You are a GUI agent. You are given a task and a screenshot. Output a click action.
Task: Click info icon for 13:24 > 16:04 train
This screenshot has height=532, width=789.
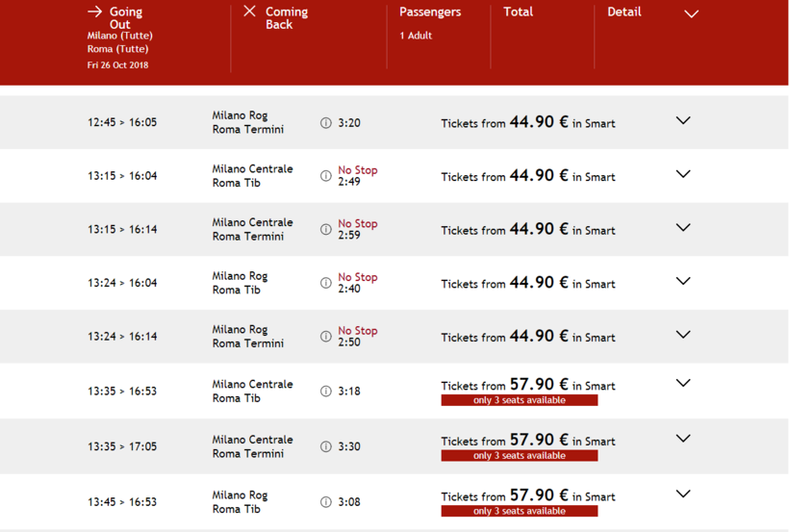click(326, 283)
